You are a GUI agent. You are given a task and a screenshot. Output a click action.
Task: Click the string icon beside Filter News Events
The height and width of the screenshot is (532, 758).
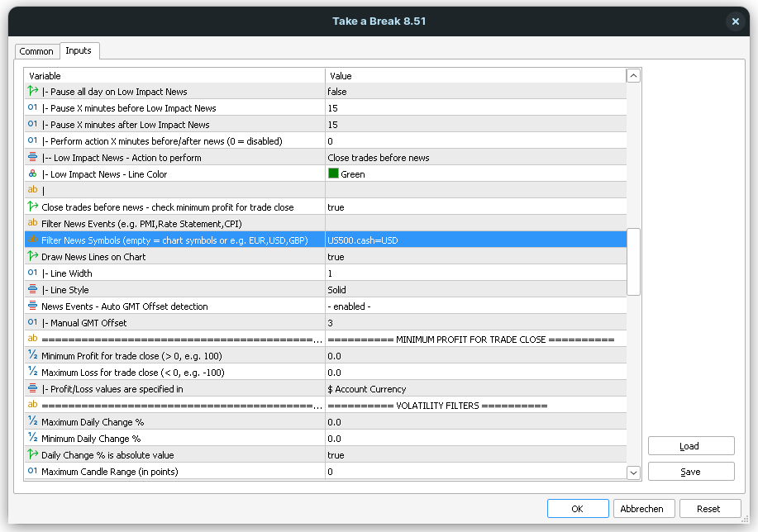pos(33,224)
